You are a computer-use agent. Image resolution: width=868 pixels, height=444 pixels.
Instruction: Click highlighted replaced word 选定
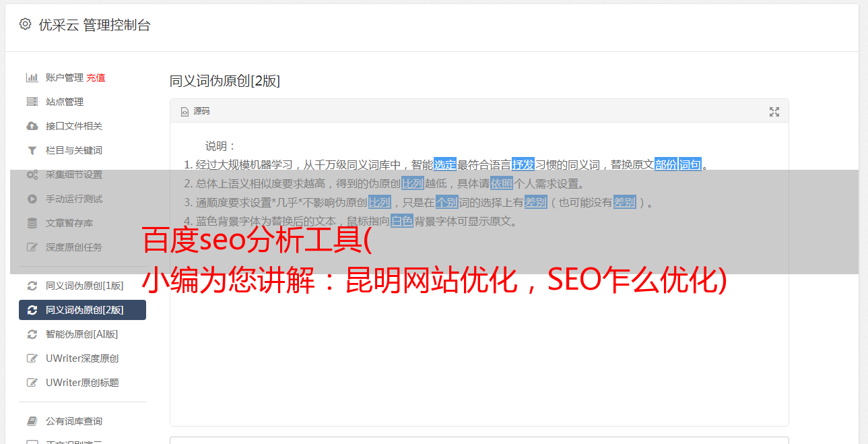pos(445,164)
